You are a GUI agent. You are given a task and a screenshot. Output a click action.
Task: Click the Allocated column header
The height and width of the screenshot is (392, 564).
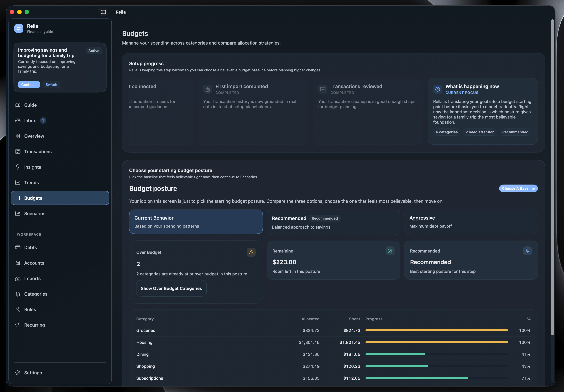click(x=310, y=319)
